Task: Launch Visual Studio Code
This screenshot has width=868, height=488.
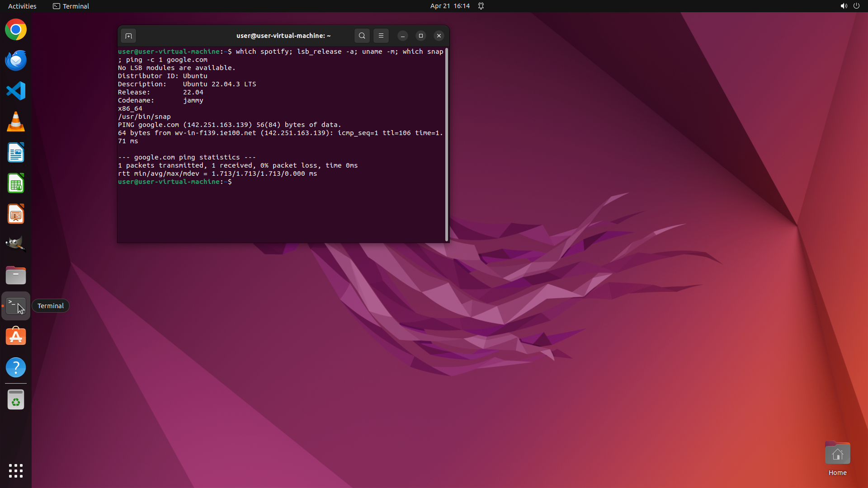Action: [x=16, y=91]
